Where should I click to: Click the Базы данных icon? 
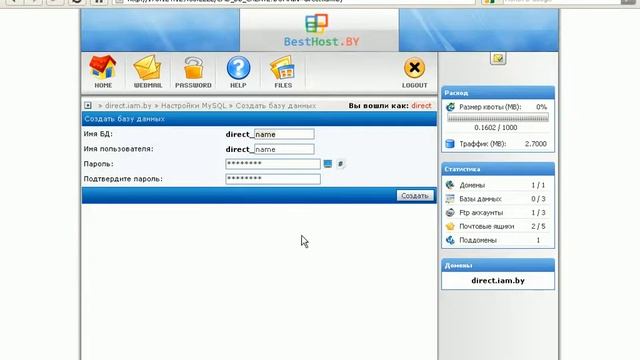coord(450,199)
